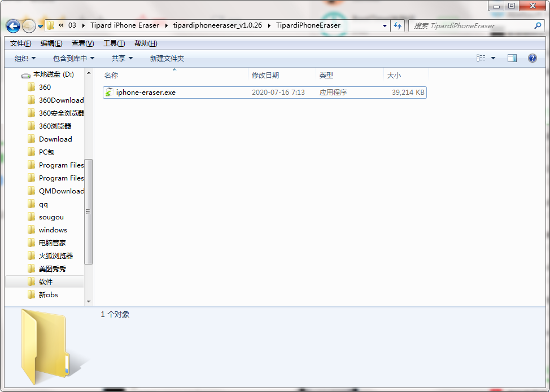Click the iphone-eraser.exe application icon

(x=110, y=93)
